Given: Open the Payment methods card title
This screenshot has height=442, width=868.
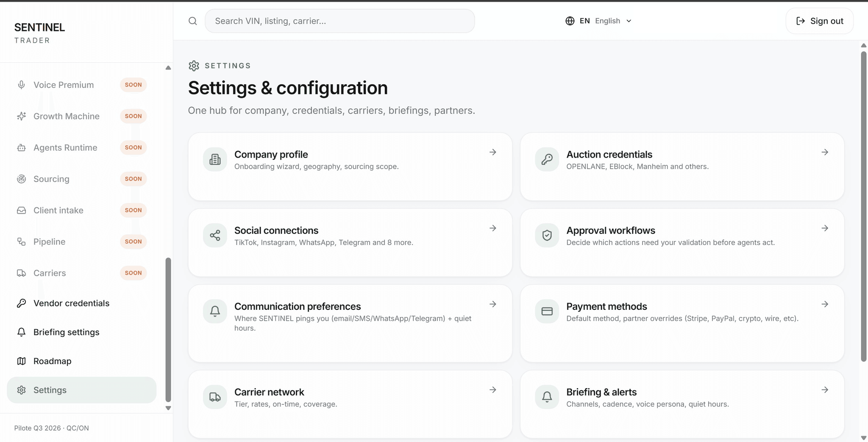Looking at the screenshot, I should [606, 306].
